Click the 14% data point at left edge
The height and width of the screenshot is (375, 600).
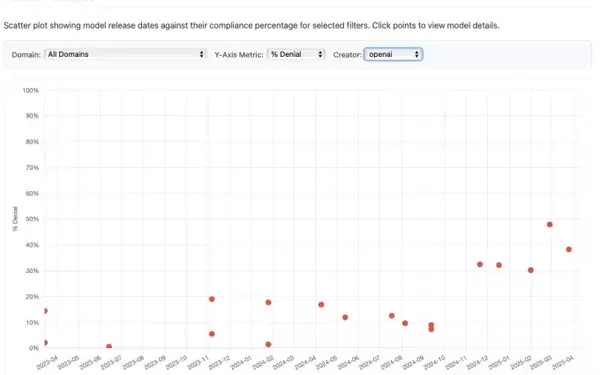(45, 311)
